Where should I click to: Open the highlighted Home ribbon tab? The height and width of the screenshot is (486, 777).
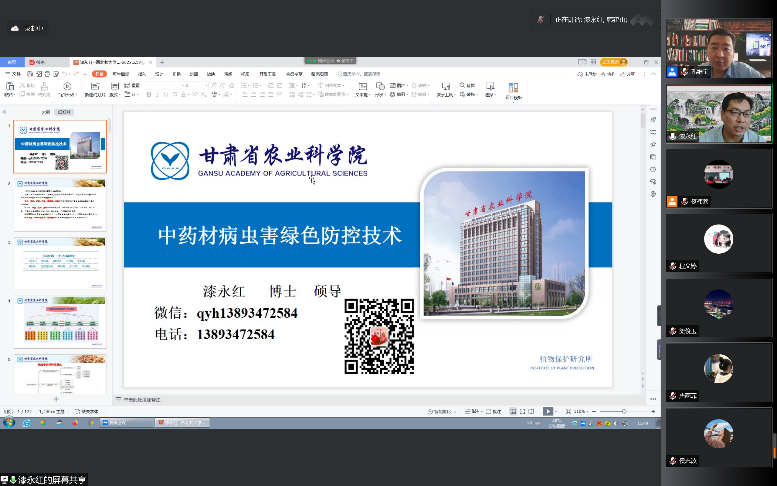pyautogui.click(x=96, y=74)
